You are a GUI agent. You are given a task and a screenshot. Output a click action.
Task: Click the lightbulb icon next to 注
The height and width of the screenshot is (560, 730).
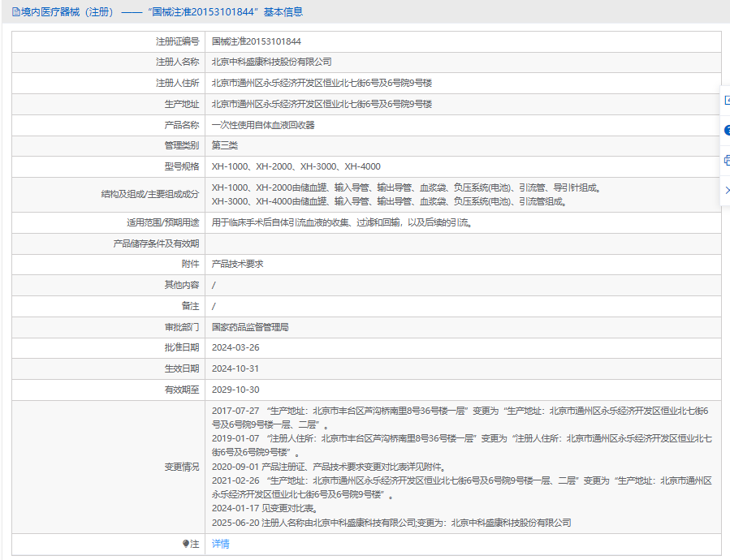click(x=186, y=544)
